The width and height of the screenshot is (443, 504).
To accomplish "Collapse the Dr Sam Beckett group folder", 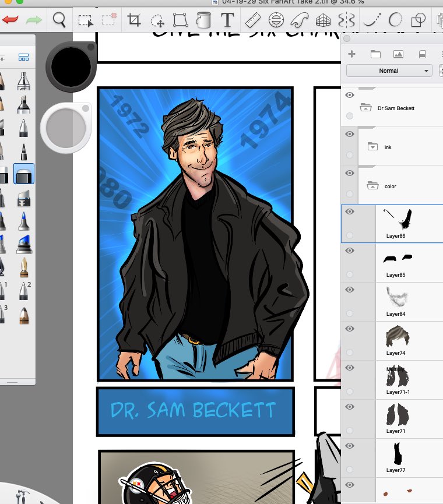I will click(x=365, y=107).
